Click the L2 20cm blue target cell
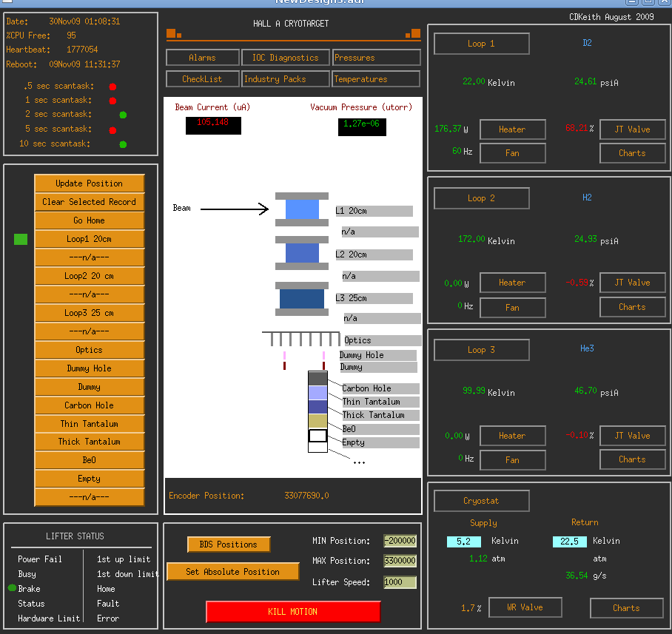Image resolution: width=672 pixels, height=634 pixels. point(302,253)
